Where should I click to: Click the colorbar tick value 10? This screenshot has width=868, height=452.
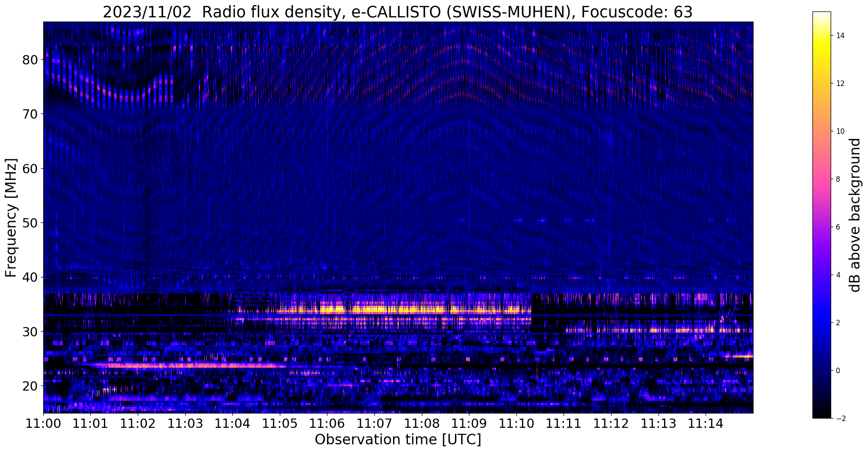840,131
